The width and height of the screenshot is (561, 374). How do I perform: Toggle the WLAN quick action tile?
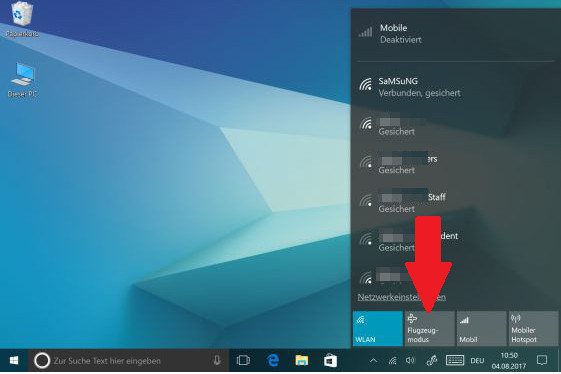[377, 329]
